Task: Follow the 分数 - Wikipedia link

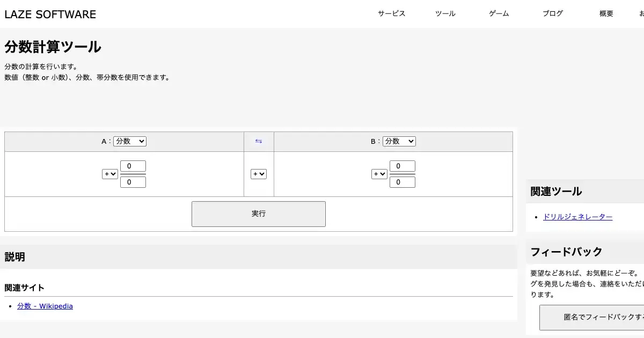Action: pyautogui.click(x=45, y=306)
